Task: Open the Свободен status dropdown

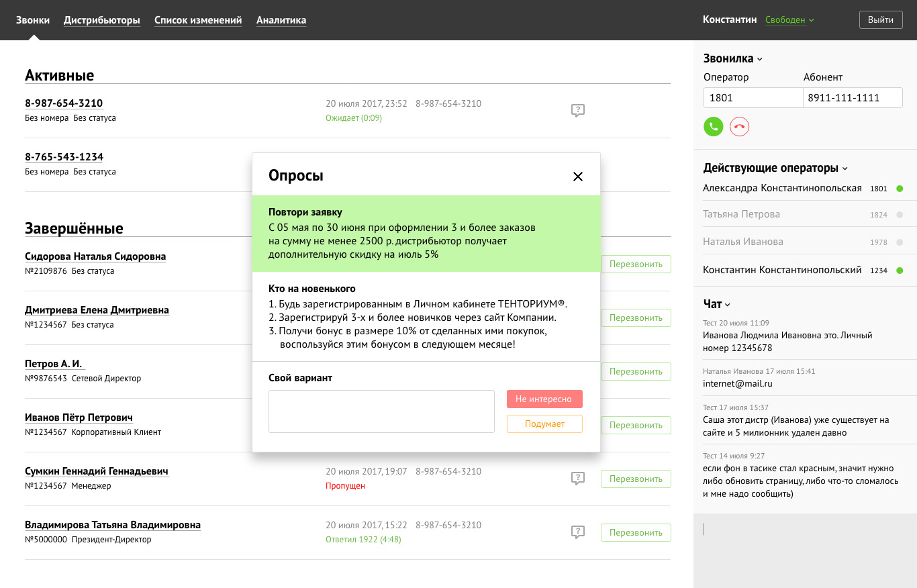Action: click(789, 19)
